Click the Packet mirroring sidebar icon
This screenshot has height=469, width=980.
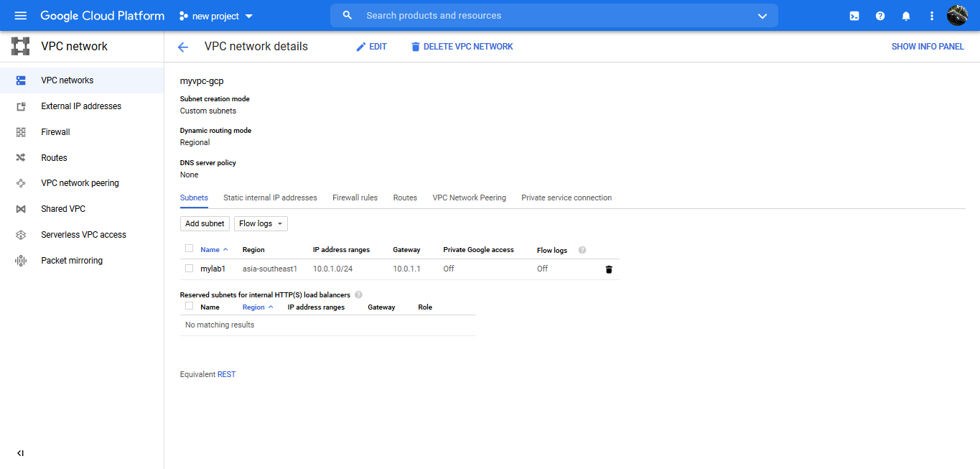[21, 261]
